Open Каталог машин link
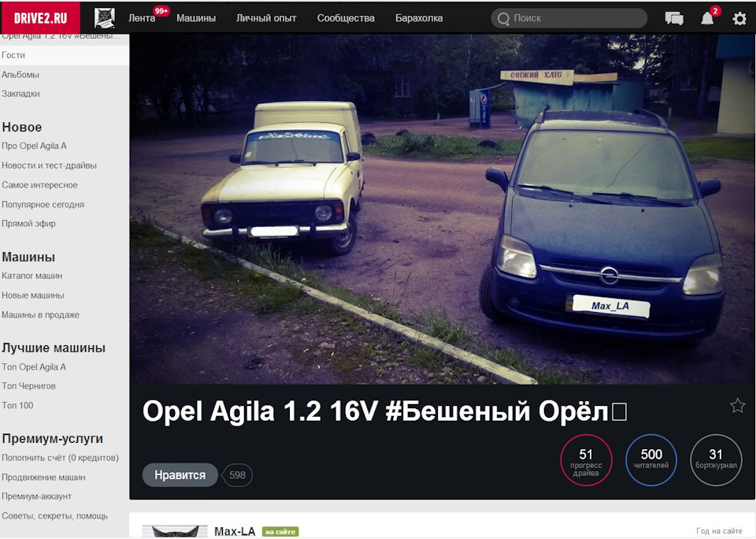Image resolution: width=756 pixels, height=539 pixels. (x=31, y=276)
